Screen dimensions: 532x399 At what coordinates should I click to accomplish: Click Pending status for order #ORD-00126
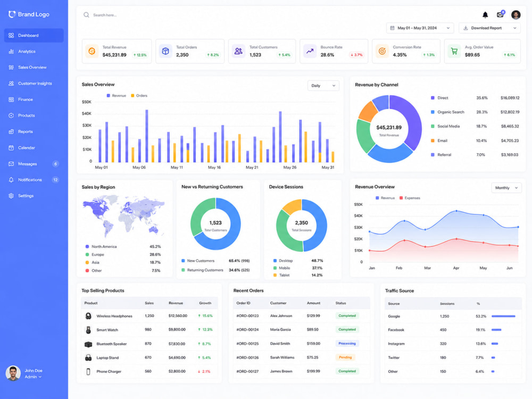[x=345, y=358]
